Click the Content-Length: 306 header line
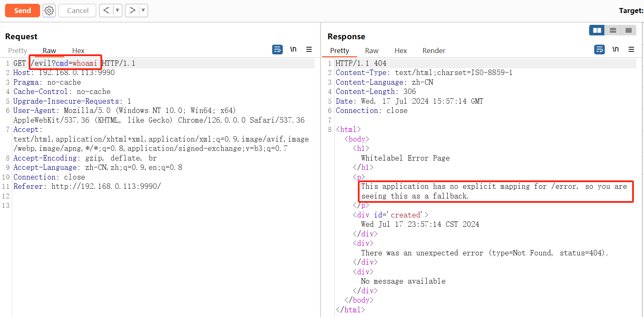644x317 pixels. pos(376,91)
